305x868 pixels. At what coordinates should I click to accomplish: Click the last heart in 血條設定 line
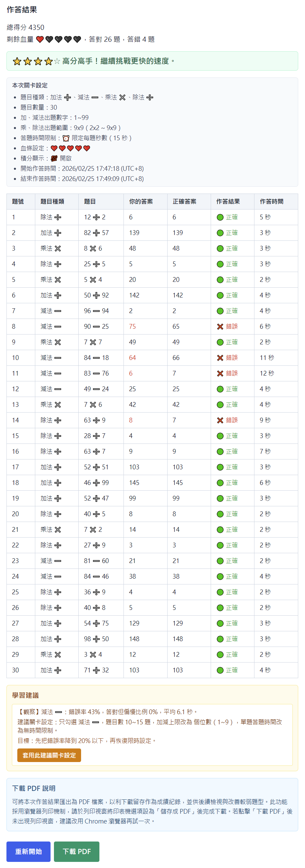[x=87, y=148]
